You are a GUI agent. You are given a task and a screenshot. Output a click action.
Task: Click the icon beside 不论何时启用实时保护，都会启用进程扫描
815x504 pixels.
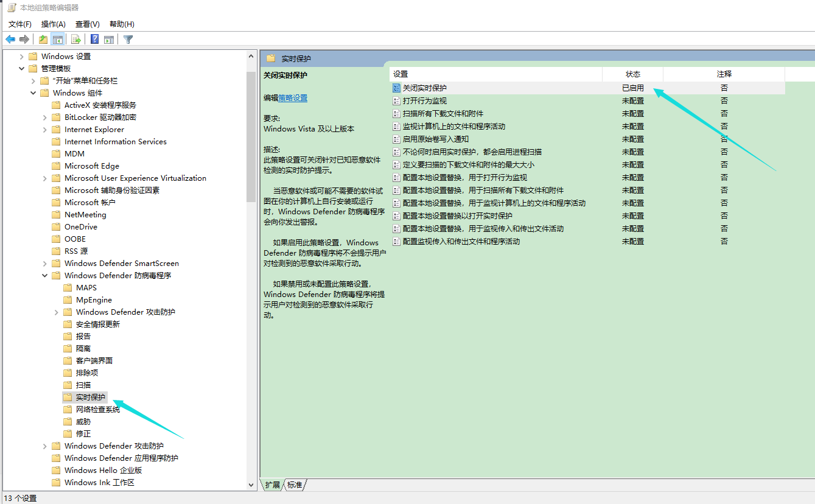(x=397, y=152)
